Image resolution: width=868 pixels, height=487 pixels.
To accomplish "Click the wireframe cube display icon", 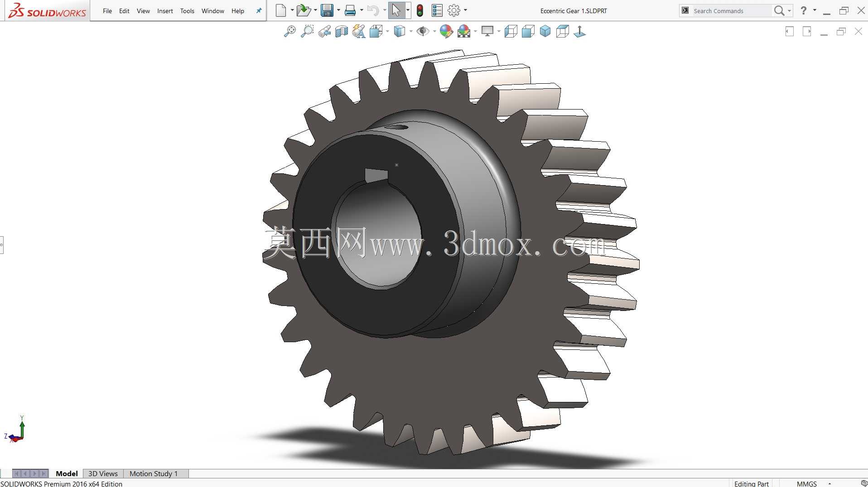I will pos(511,31).
